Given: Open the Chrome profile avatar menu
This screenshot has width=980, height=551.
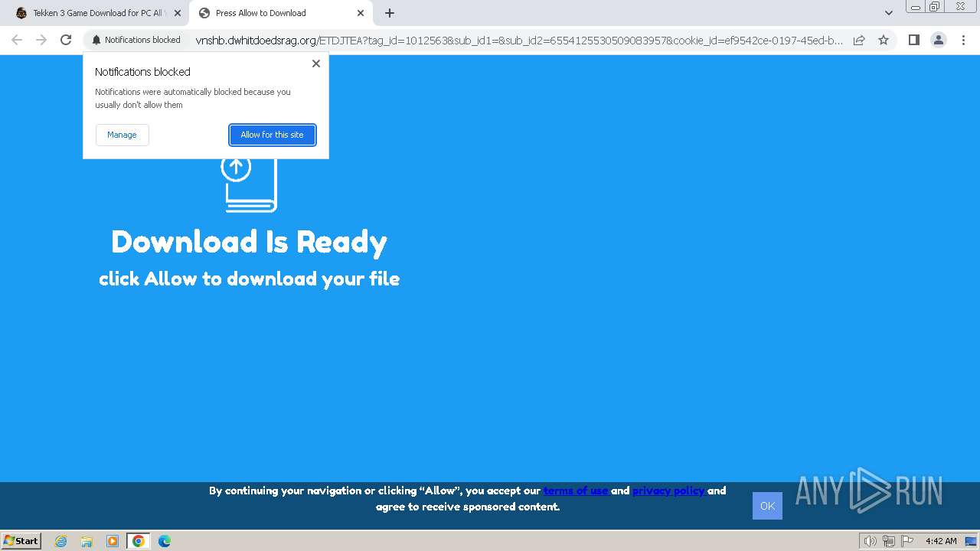Looking at the screenshot, I should [x=939, y=40].
